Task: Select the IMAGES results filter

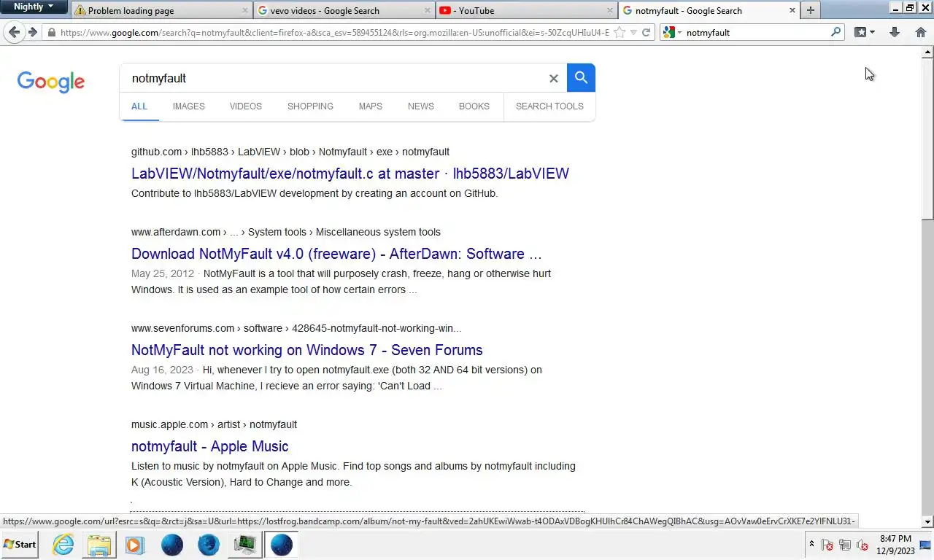Action: pyautogui.click(x=188, y=106)
